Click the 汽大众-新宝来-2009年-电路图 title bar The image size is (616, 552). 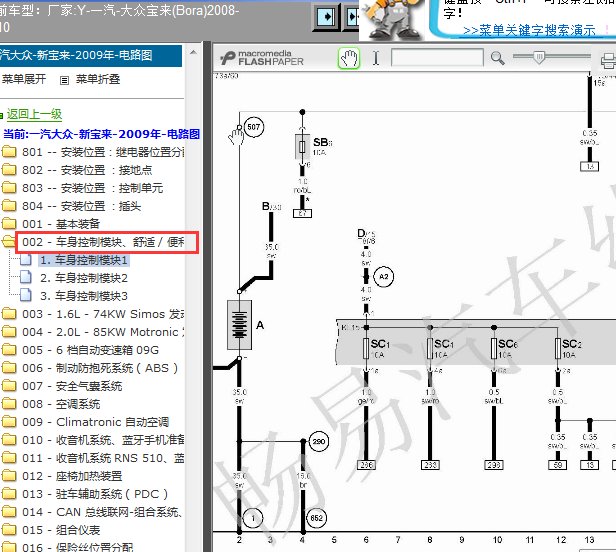point(90,55)
